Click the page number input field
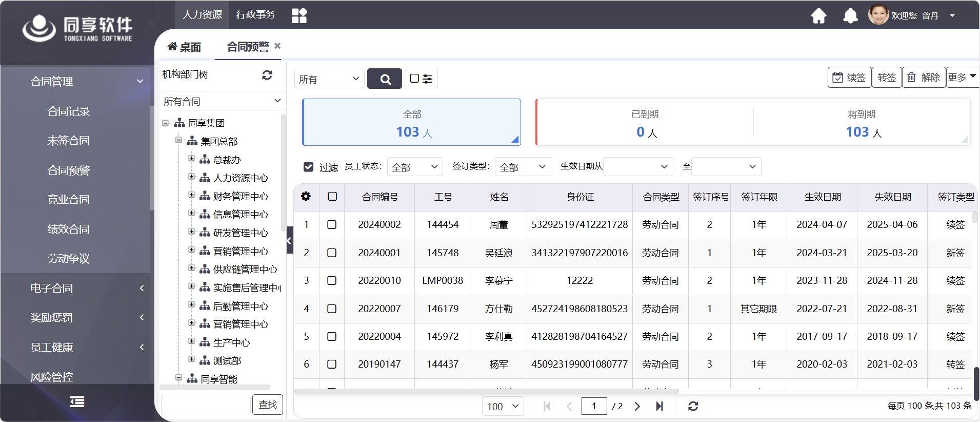 594,406
